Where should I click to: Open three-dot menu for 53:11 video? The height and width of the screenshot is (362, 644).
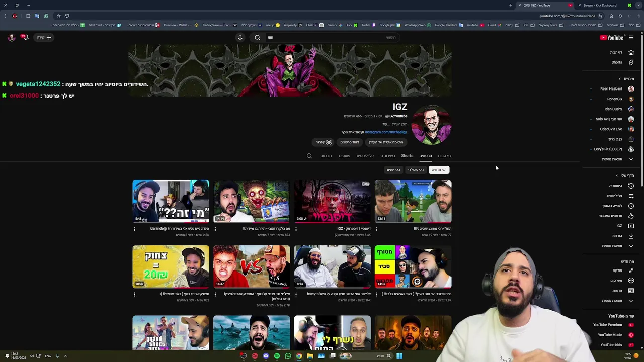tap(377, 229)
